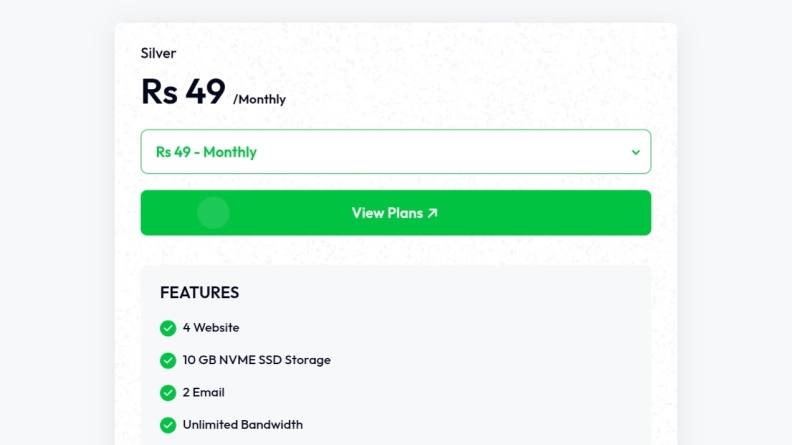Click the Silver plan name
This screenshot has width=792, height=445.
point(158,53)
